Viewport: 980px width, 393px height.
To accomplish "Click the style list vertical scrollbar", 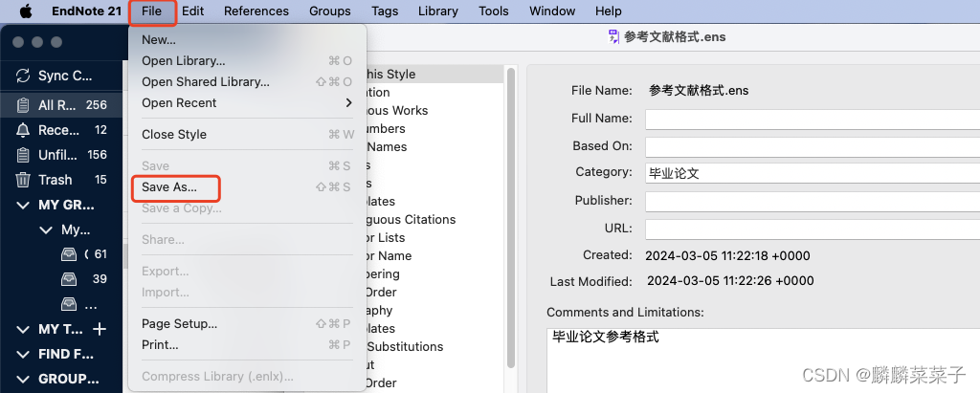I will coord(511,217).
